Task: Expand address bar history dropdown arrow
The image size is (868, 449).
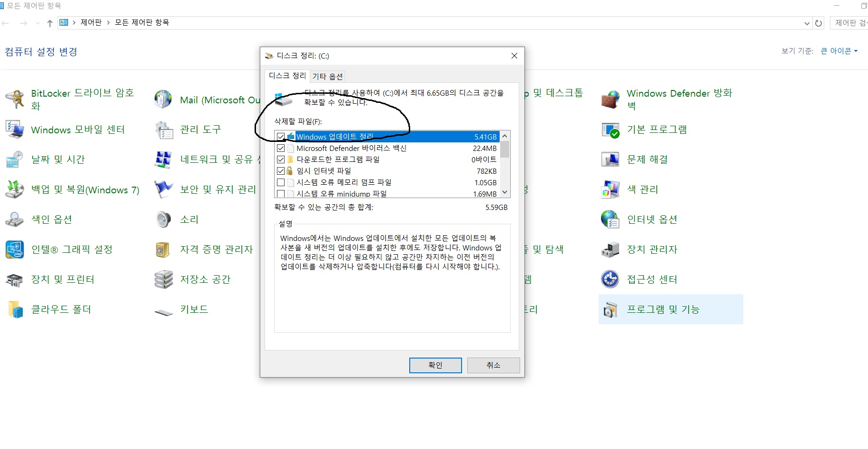Action: pos(807,23)
